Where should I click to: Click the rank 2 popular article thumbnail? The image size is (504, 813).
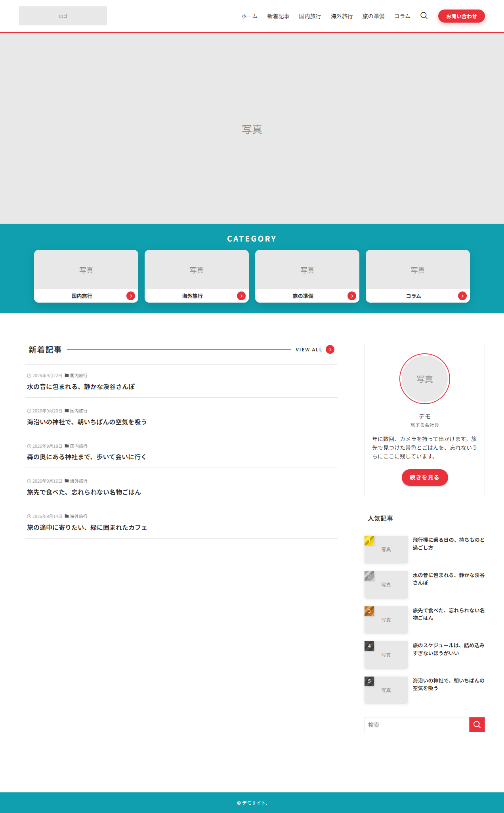[x=386, y=585]
